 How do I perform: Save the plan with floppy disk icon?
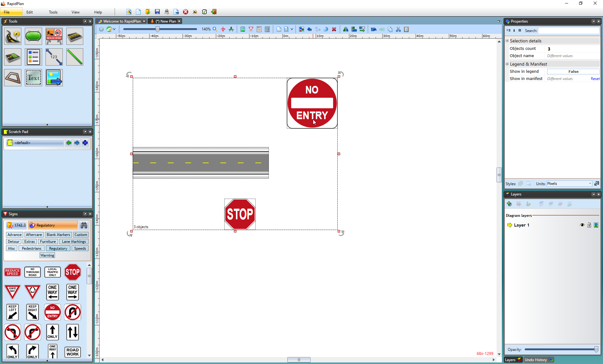(x=157, y=12)
